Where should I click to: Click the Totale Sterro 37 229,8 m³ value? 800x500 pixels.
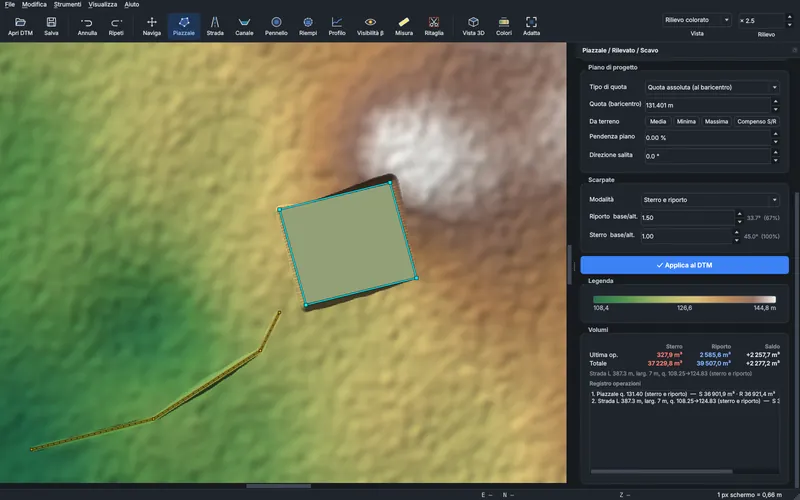pyautogui.click(x=664, y=363)
